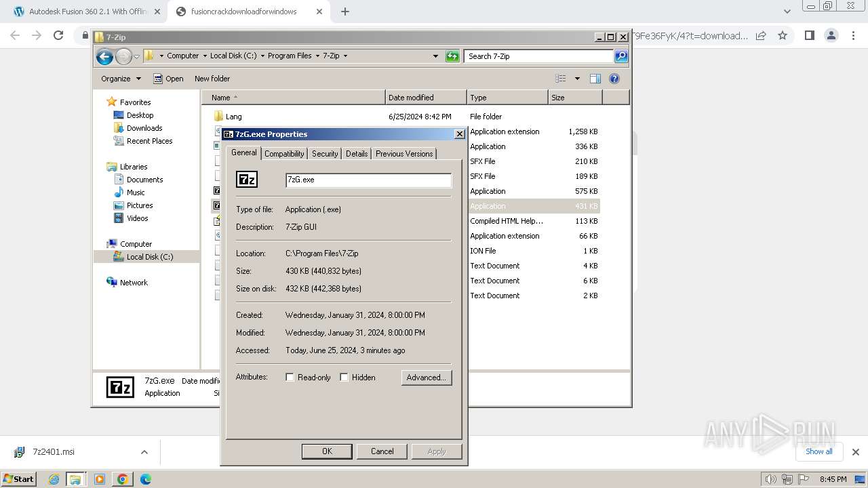Image resolution: width=868 pixels, height=488 pixels.
Task: Click the Chrome taskbar icon
Action: coord(123,479)
